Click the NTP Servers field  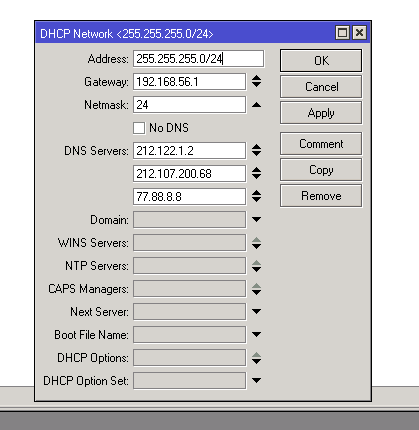189,266
